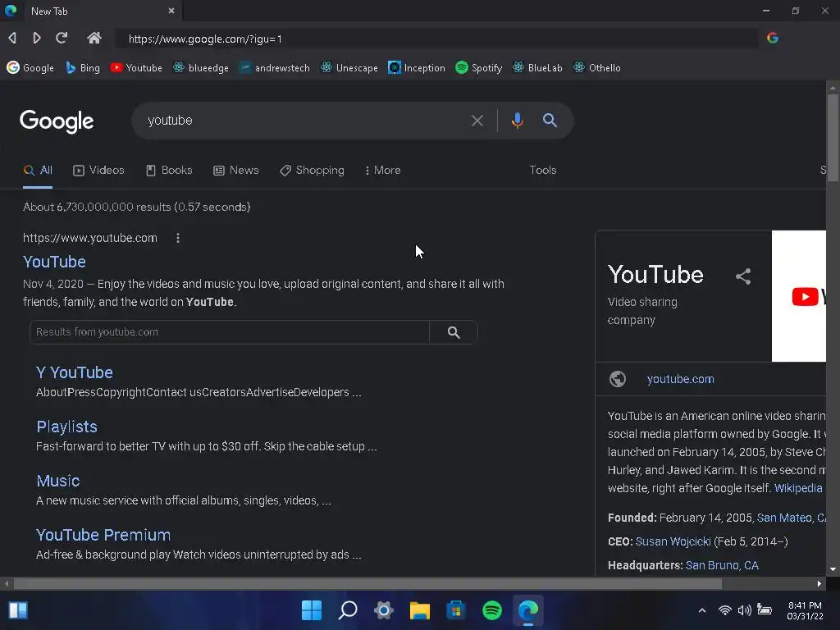This screenshot has height=630, width=840.
Task: Open the Playlists sitelink
Action: (67, 427)
